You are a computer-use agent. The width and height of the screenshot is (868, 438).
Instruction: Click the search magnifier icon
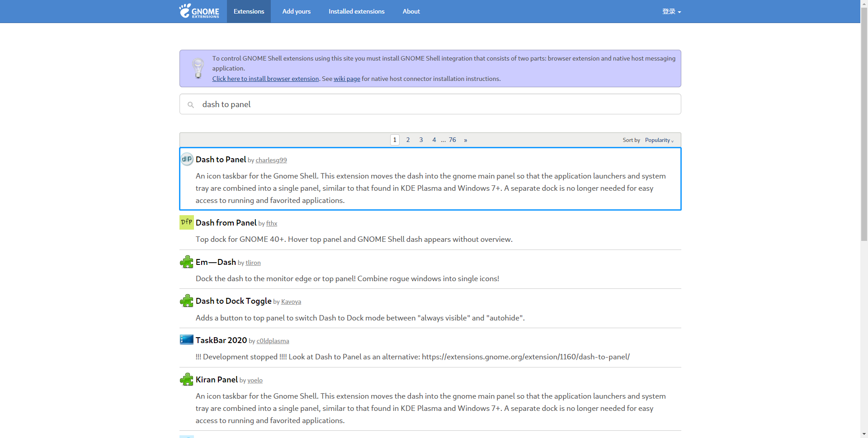[191, 105]
